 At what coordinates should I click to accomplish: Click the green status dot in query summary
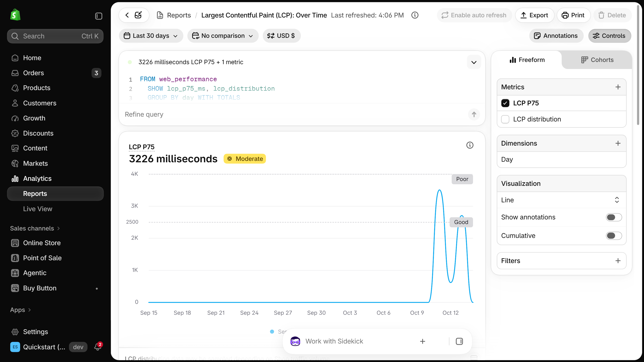[130, 62]
